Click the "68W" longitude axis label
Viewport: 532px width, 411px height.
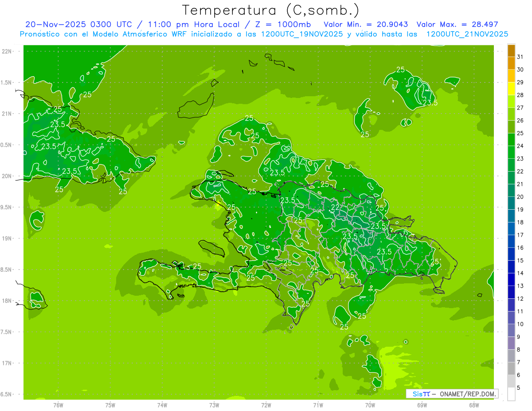(x=474, y=405)
